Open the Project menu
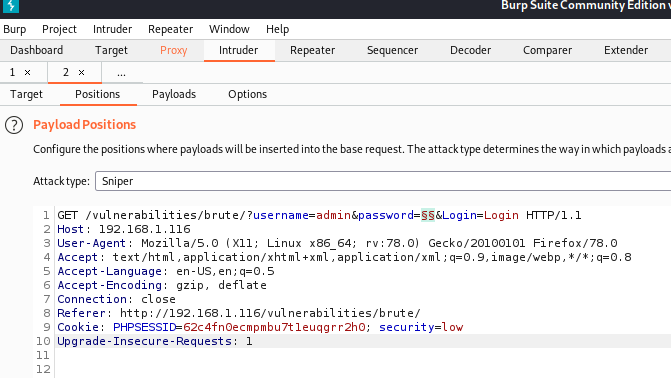The height and width of the screenshot is (378, 671). [x=59, y=29]
